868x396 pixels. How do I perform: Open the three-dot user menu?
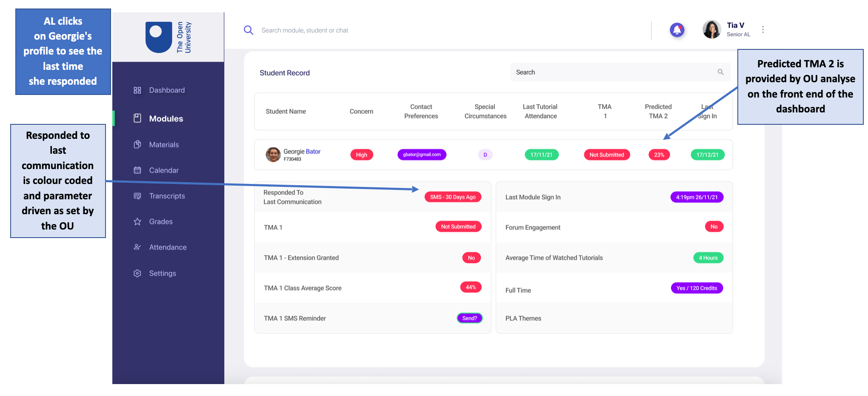763,29
